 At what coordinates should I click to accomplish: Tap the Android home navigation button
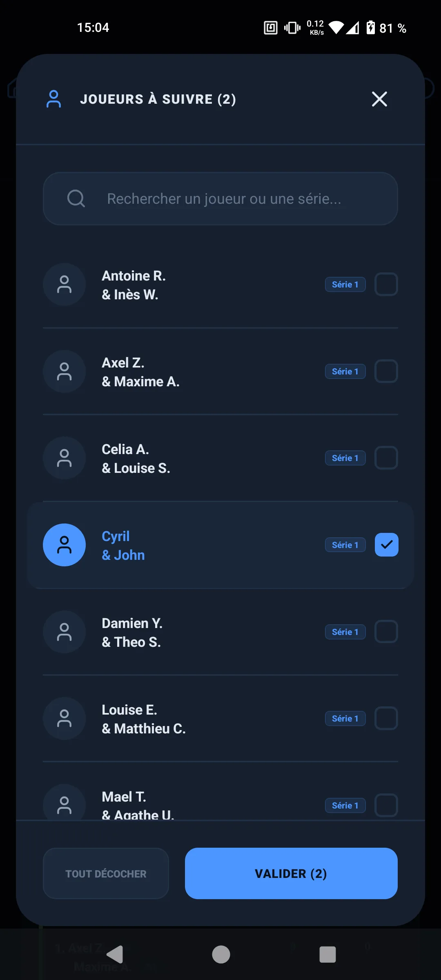coord(221,954)
